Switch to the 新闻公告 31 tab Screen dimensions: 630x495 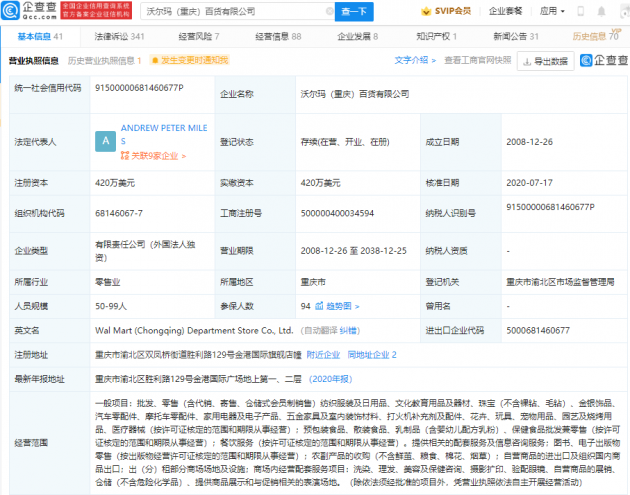tap(516, 37)
